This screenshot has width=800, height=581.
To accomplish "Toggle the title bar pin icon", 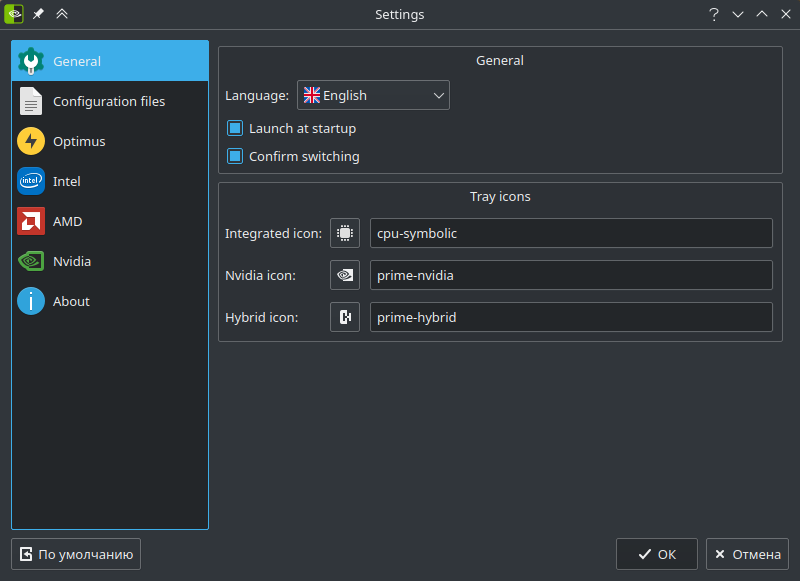I will pyautogui.click(x=38, y=14).
